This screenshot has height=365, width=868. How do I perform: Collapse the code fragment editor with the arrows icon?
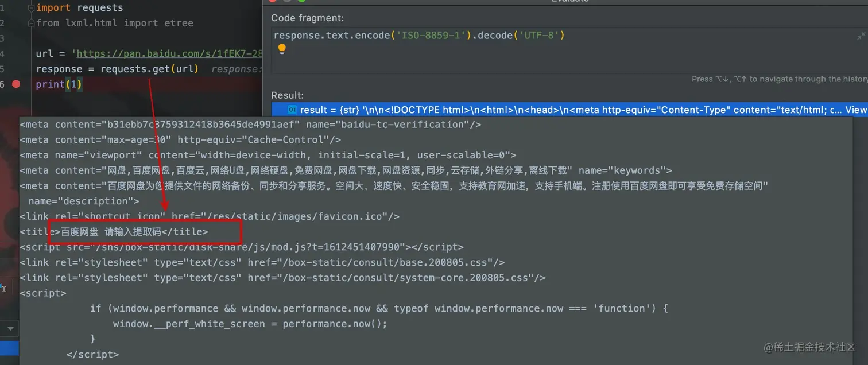pyautogui.click(x=861, y=36)
